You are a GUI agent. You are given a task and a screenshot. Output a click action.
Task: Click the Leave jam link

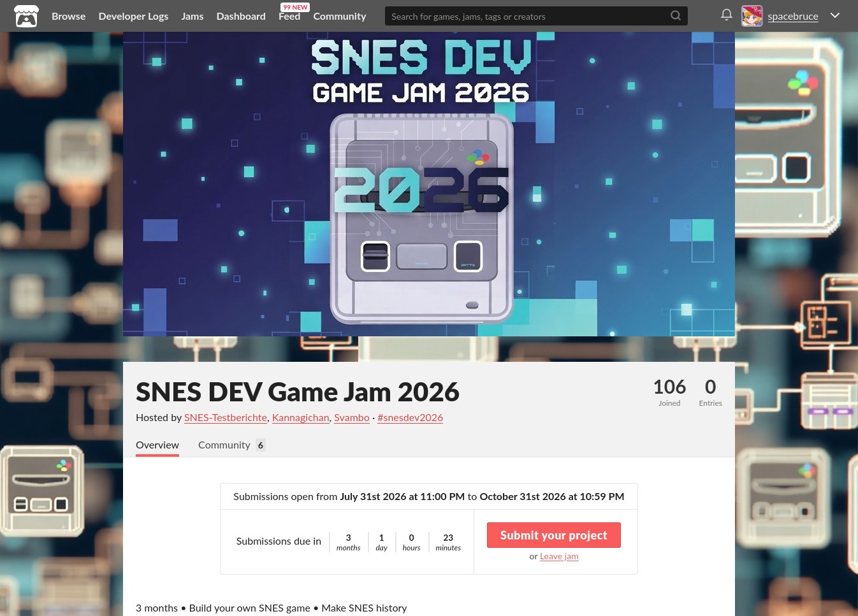click(559, 556)
